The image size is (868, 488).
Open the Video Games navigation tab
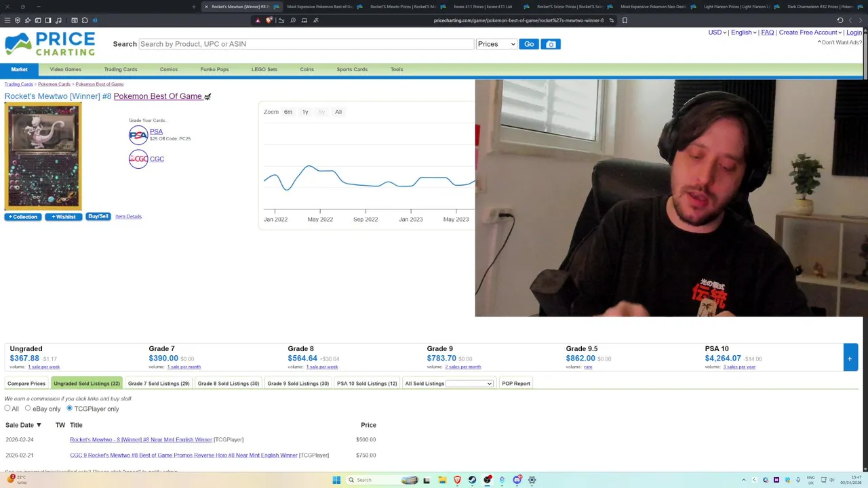point(65,69)
